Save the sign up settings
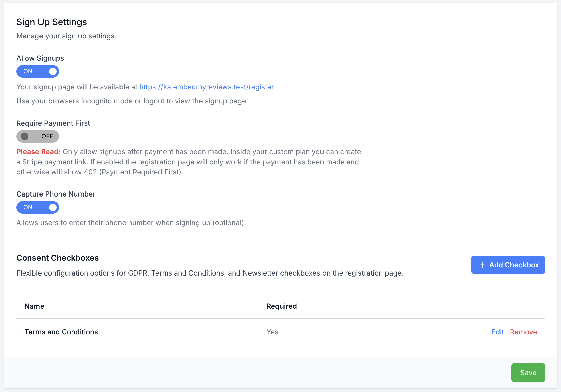This screenshot has height=392, width=561. 528,373
